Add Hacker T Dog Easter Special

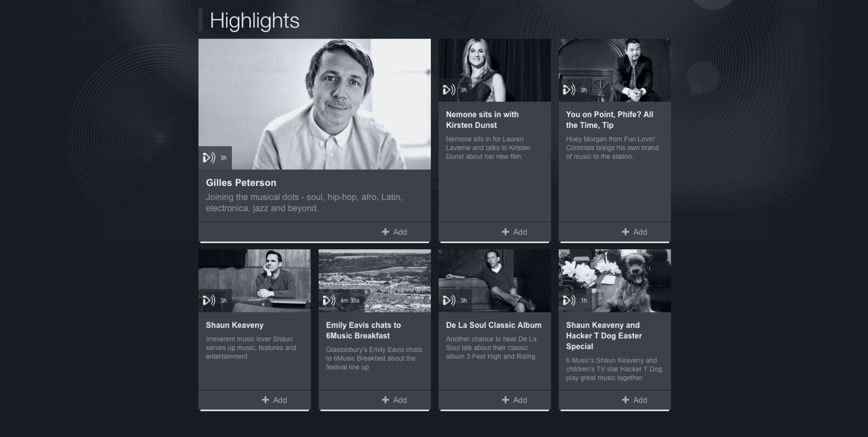pyautogui.click(x=640, y=400)
